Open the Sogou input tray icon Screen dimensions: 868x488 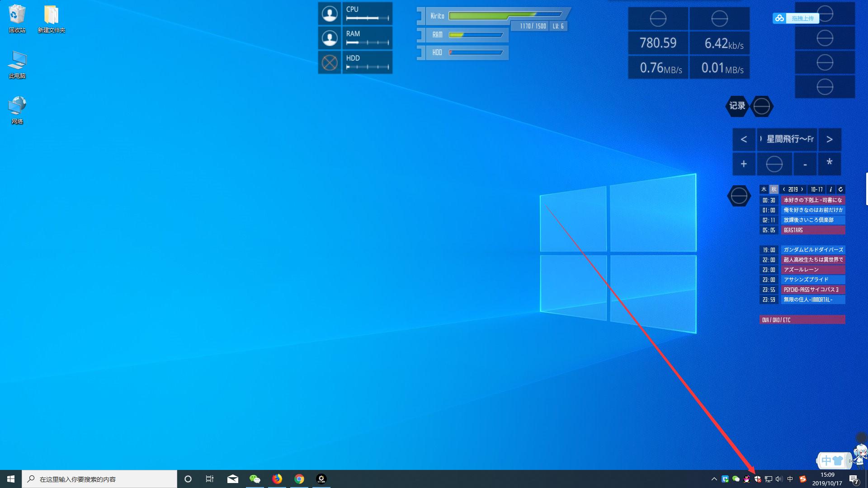pyautogui.click(x=803, y=479)
